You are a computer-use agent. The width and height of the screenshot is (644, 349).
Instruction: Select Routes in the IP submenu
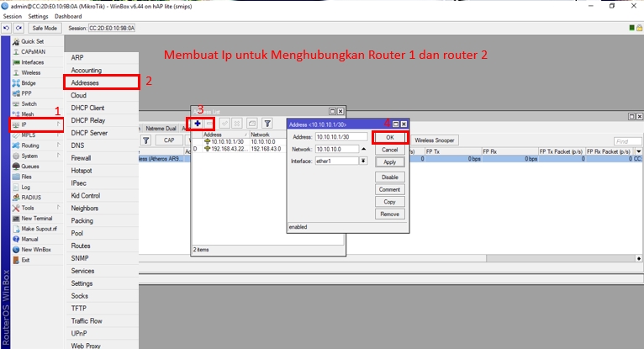click(102, 246)
